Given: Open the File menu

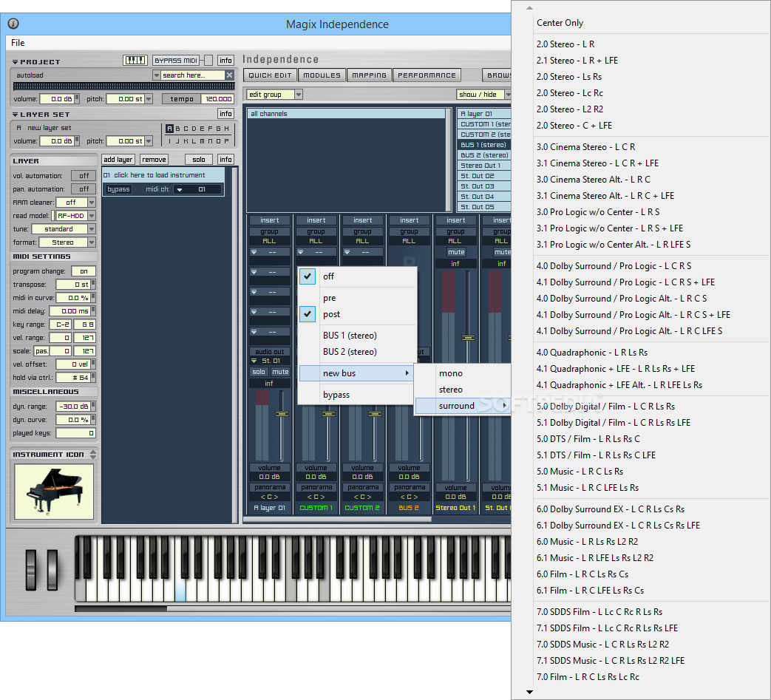Looking at the screenshot, I should pos(18,43).
